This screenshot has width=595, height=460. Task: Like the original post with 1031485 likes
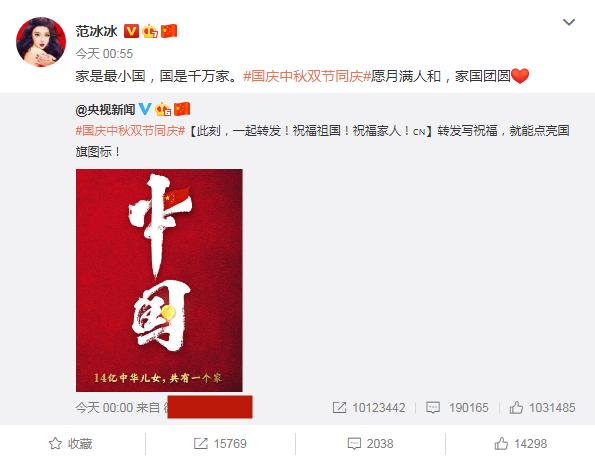tap(542, 408)
